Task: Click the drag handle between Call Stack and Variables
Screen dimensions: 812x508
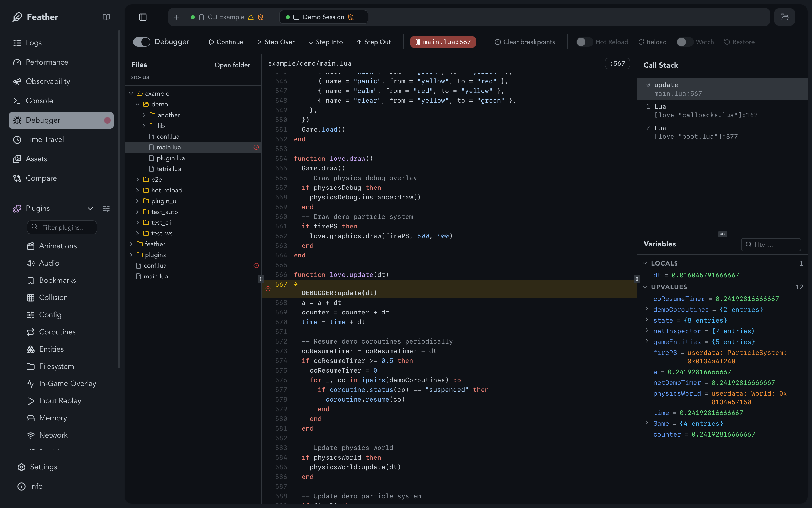Action: point(722,234)
